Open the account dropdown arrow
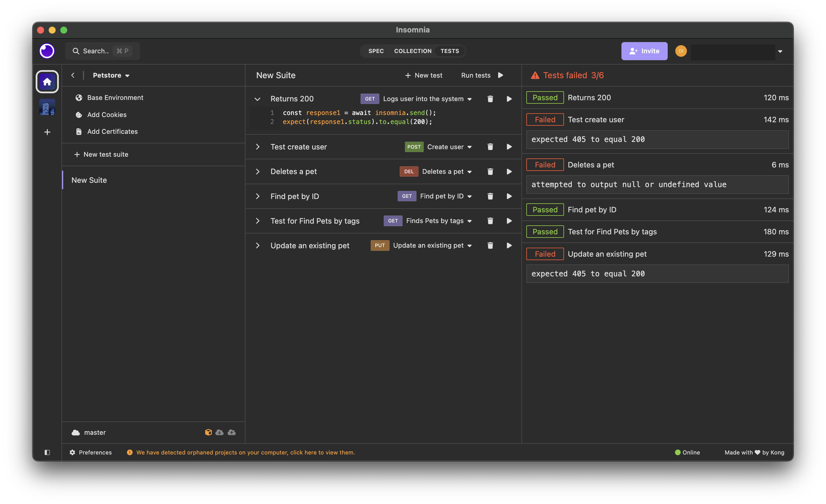826x504 pixels. click(780, 51)
